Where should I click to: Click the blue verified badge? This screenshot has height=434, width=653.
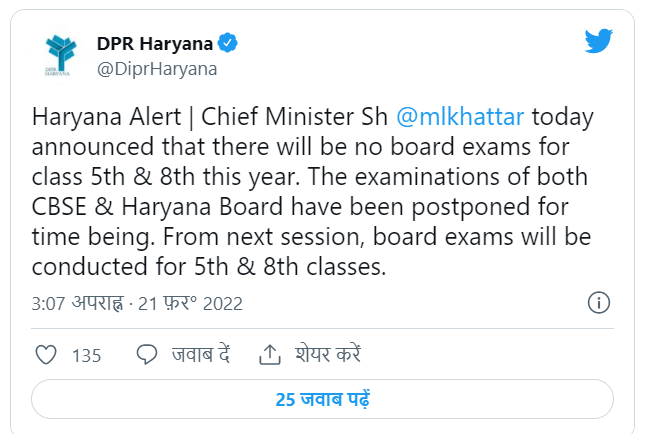(x=229, y=44)
